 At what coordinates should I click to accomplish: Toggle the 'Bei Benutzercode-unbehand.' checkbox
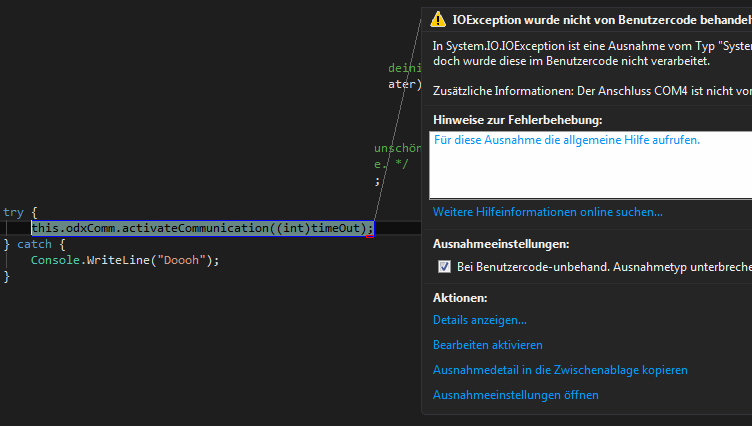(444, 267)
